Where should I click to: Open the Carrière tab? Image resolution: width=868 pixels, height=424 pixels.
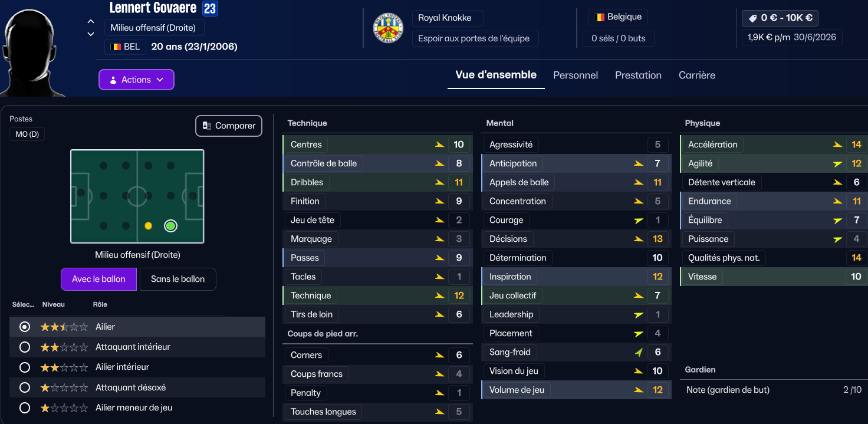(696, 75)
